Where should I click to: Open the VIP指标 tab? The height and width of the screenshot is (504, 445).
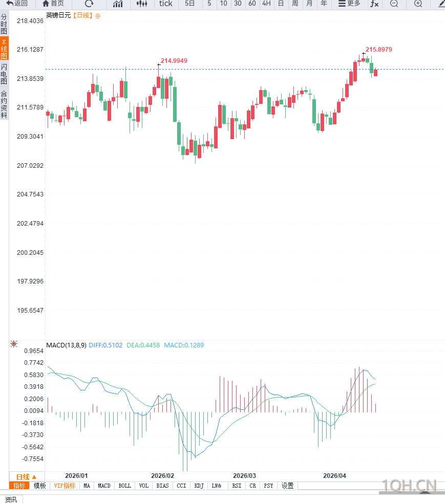(65, 486)
